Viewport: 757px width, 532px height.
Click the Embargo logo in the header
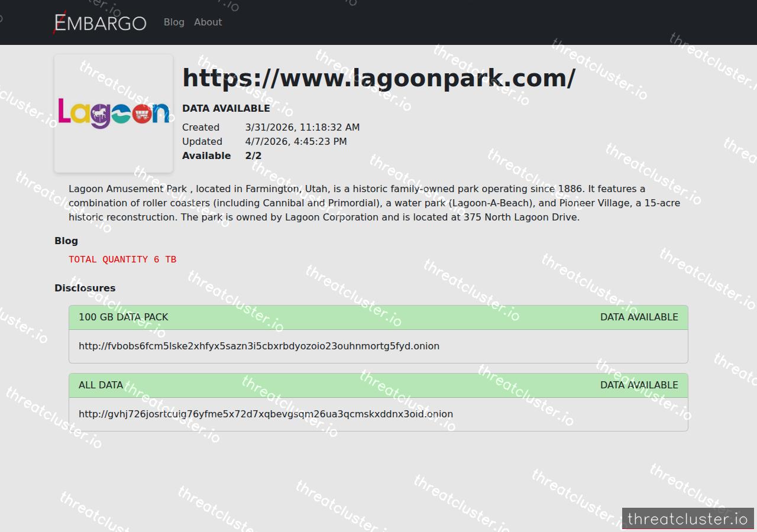(100, 22)
